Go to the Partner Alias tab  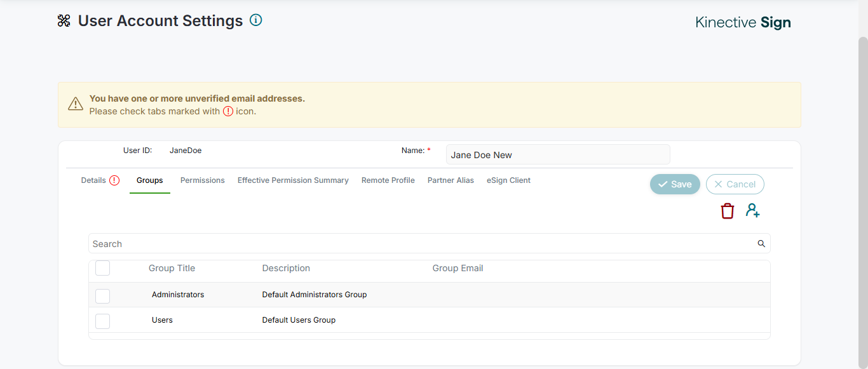(451, 180)
